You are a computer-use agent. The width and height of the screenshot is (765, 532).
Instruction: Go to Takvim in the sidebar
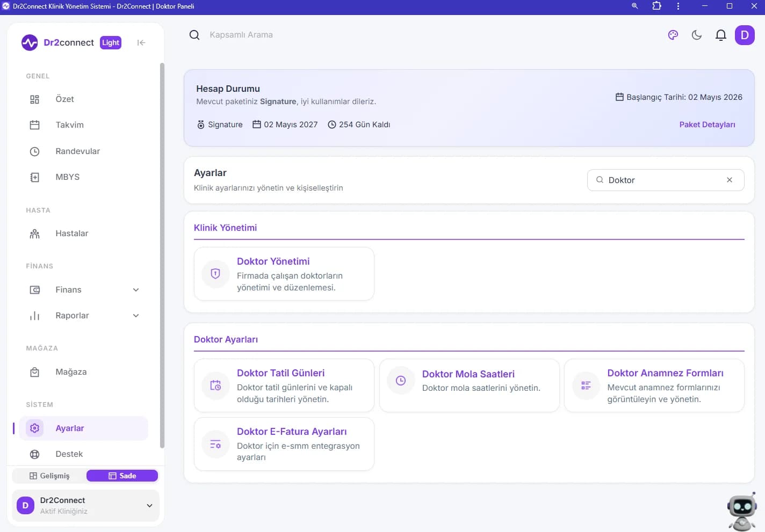[x=83, y=125]
